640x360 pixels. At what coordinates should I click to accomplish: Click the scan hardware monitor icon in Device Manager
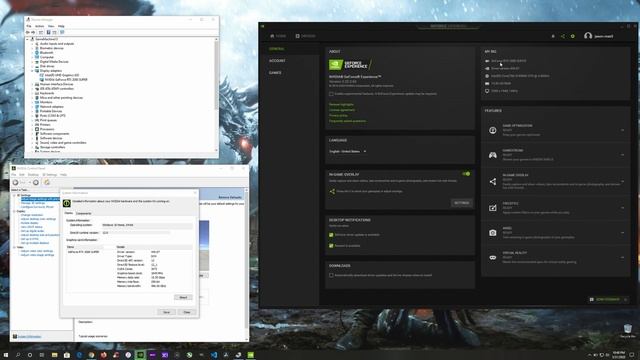(62, 32)
